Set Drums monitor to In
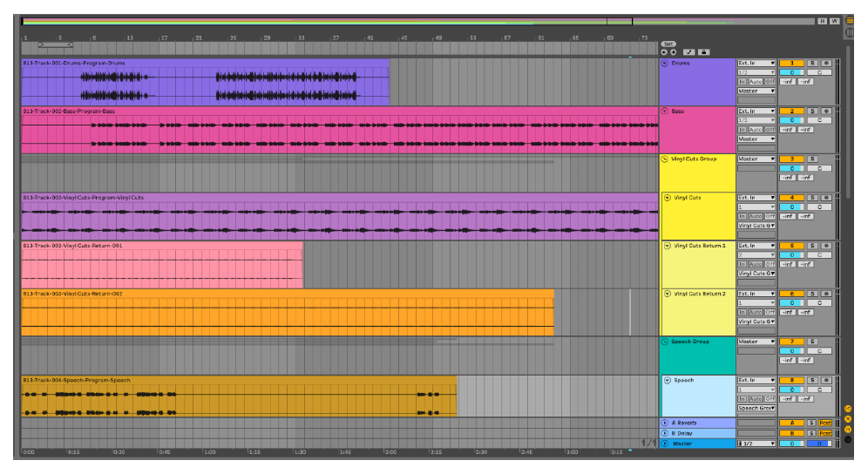 [743, 81]
